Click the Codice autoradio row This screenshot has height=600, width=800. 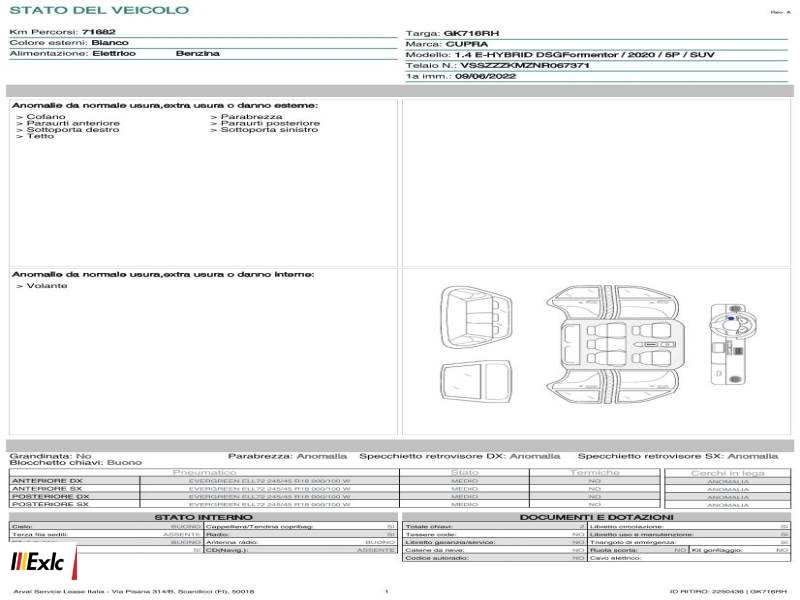point(494,558)
